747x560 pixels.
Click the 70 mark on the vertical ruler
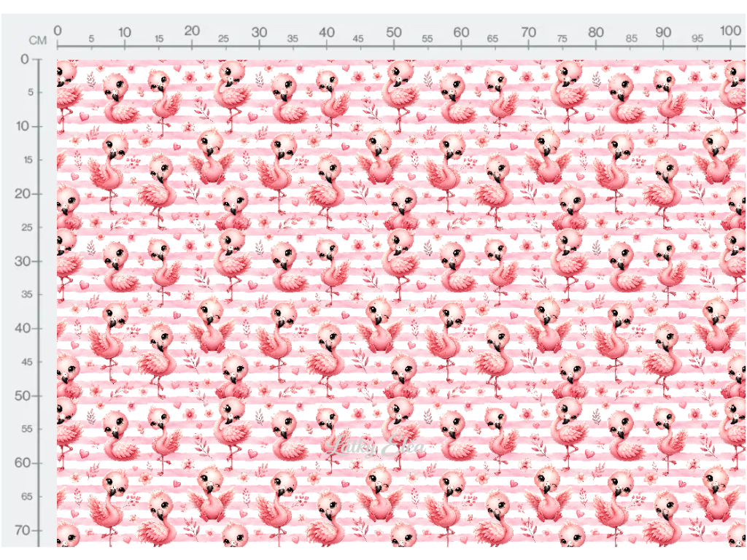(x=23, y=530)
